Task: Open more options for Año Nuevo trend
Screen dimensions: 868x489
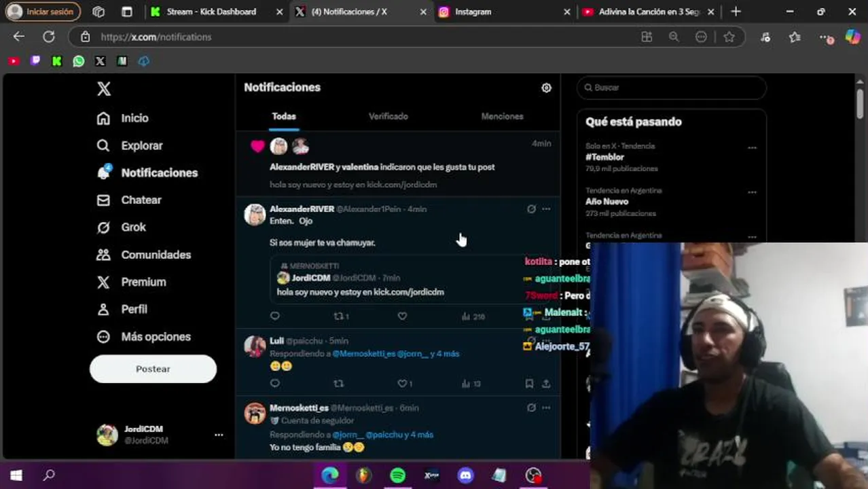Action: click(752, 192)
